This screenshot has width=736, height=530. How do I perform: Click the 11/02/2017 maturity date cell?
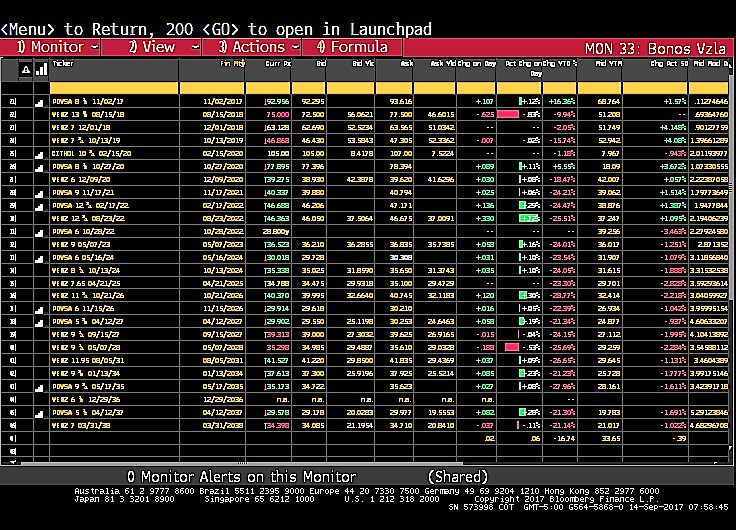223,101
